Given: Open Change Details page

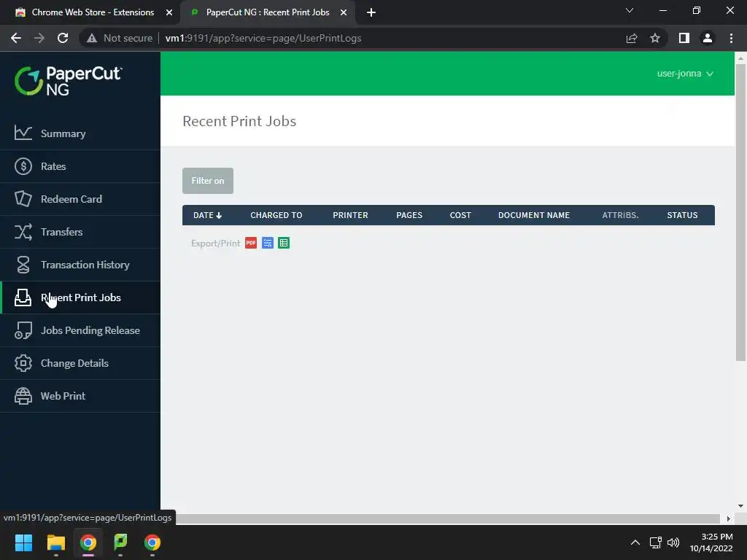Looking at the screenshot, I should tap(80, 363).
